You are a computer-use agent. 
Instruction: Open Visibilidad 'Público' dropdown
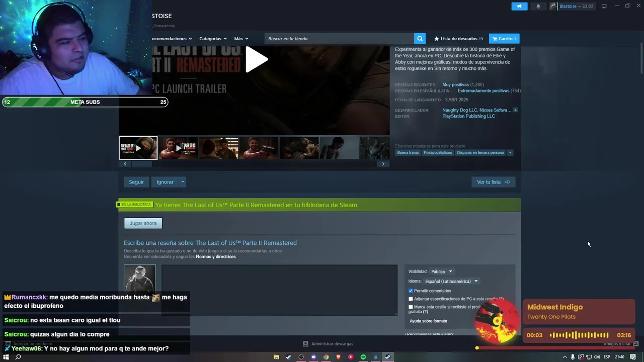pos(442,271)
